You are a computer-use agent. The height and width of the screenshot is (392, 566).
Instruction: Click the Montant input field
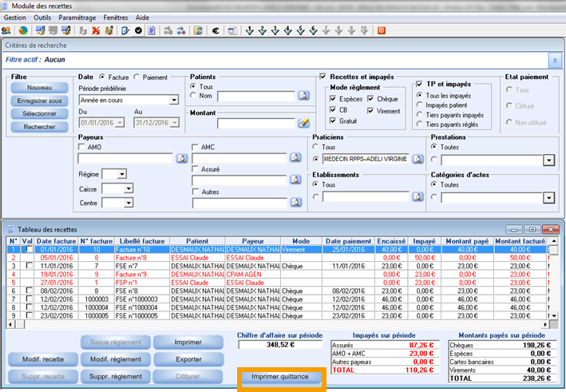(255, 123)
